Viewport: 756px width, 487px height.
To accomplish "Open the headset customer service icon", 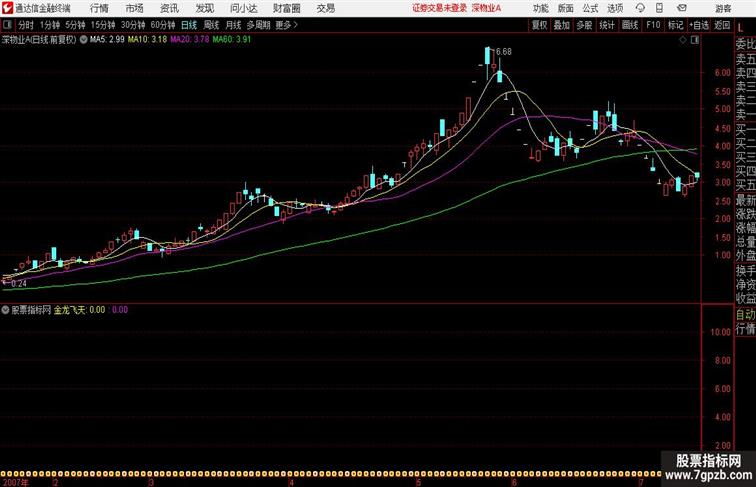I will pyautogui.click(x=640, y=8).
